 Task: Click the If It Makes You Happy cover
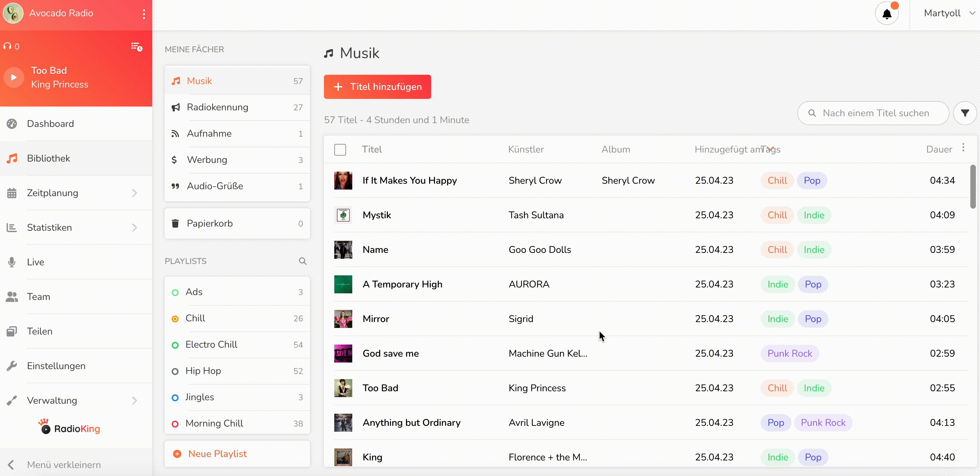click(x=343, y=181)
